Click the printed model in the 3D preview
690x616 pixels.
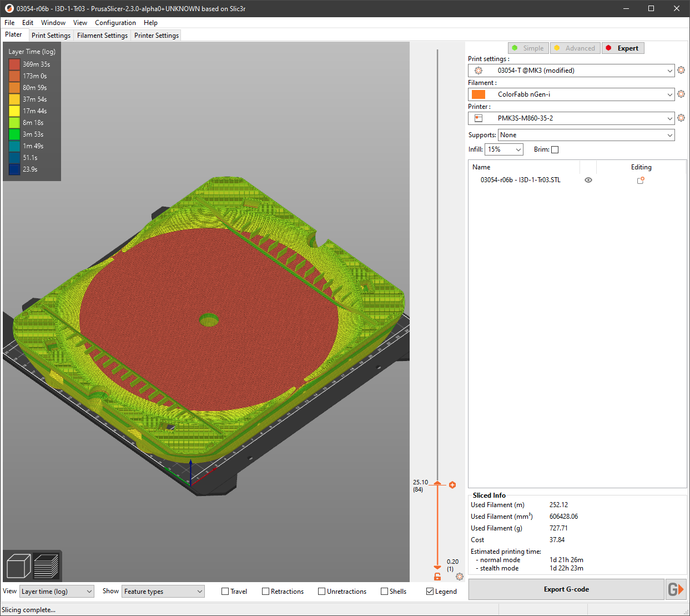(209, 320)
